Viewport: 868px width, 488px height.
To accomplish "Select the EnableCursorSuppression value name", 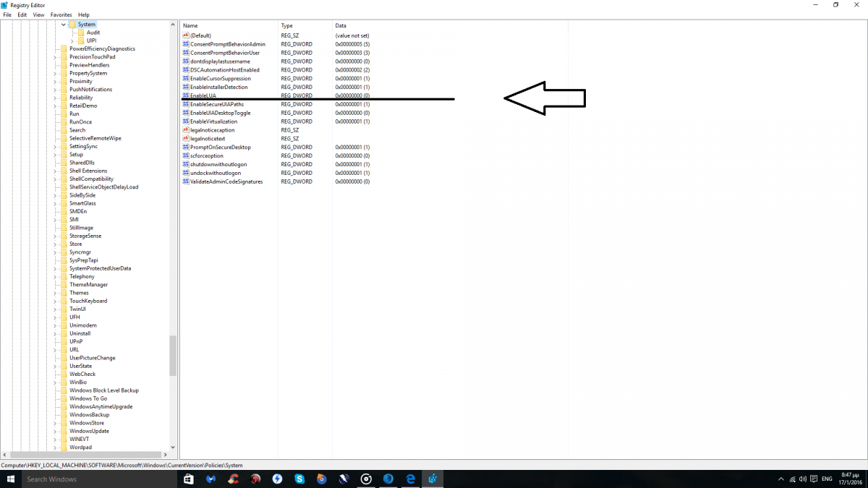I will (221, 79).
